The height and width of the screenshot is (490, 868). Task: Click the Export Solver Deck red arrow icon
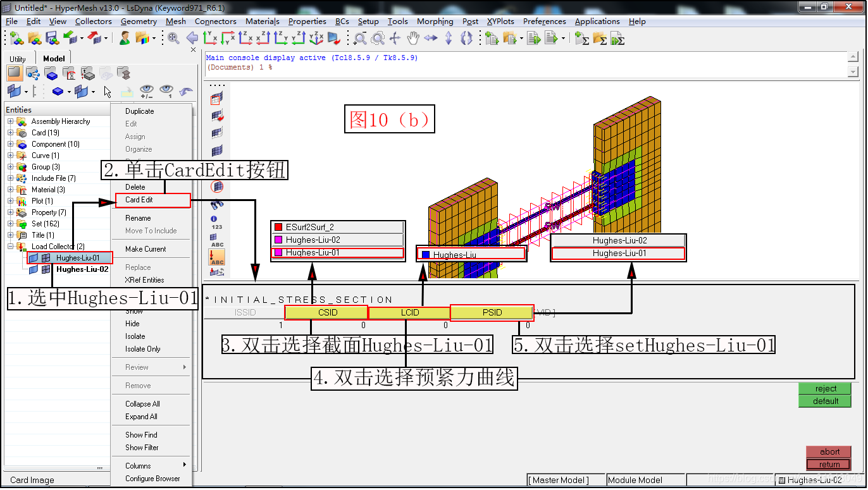click(94, 39)
